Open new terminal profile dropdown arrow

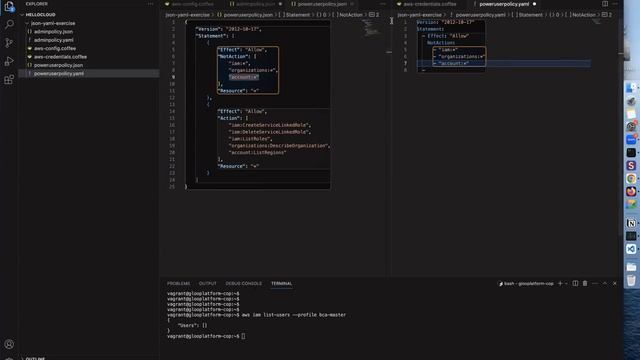(x=566, y=283)
